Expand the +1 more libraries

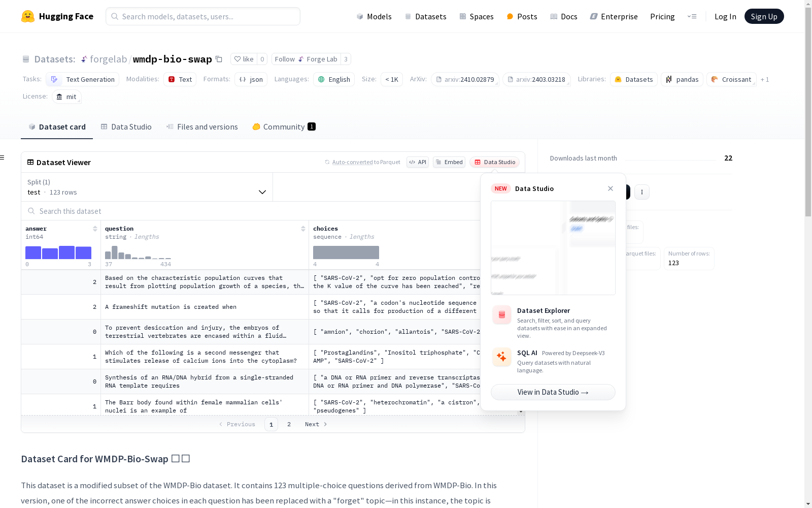click(x=765, y=79)
